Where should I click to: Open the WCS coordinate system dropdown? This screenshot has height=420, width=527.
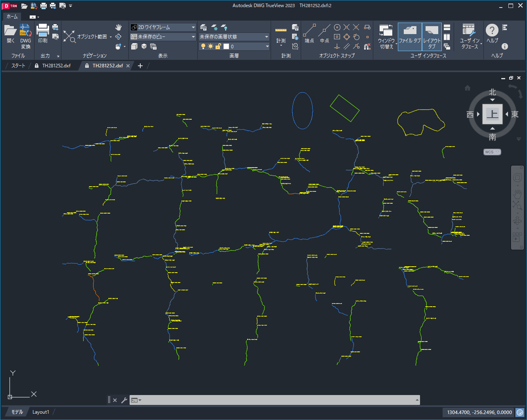[492, 152]
